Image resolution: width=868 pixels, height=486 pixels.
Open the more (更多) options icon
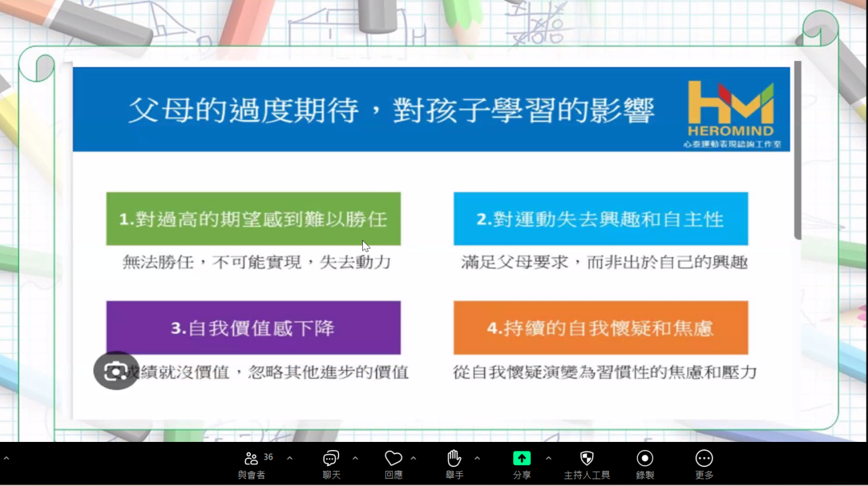tap(704, 459)
